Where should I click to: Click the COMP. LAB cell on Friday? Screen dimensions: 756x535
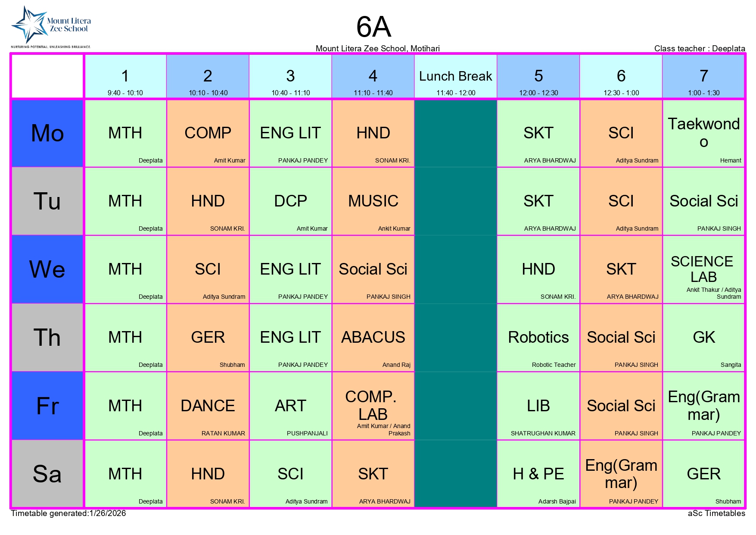[373, 406]
